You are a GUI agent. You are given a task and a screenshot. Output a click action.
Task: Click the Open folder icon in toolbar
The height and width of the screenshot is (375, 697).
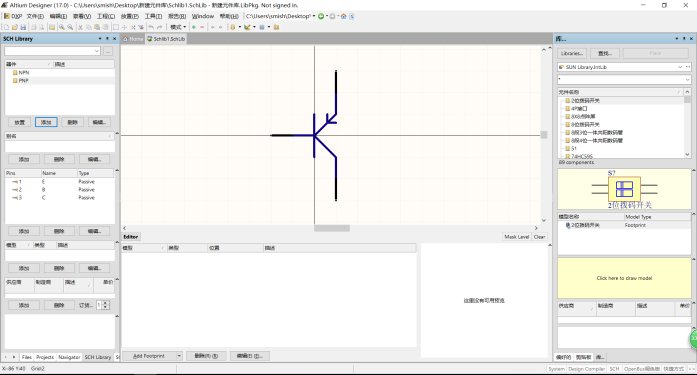click(x=14, y=27)
